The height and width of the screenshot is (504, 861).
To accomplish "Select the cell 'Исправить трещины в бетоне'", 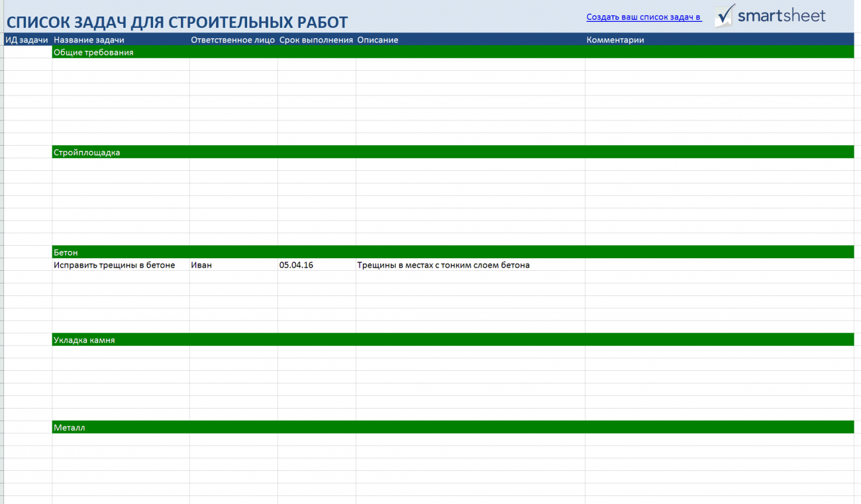I will [121, 265].
